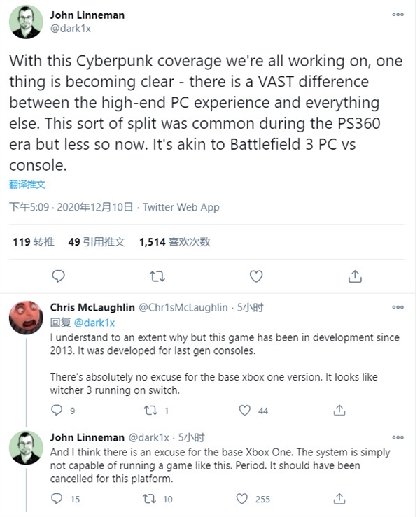Open more options on John Linneman's bottom reply
This screenshot has width=420, height=517.
[x=398, y=437]
